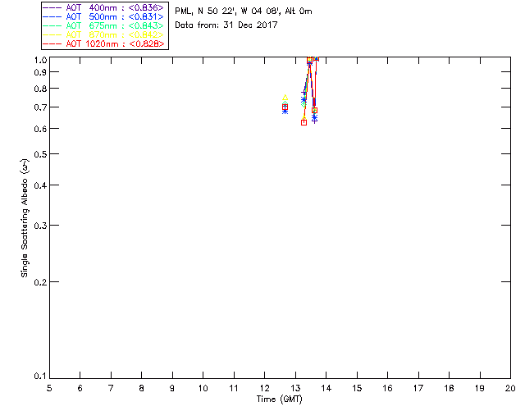Image resolution: width=525 pixels, height=420 pixels.
Task: Click the 0.8 y-axis tick label
Action: tap(40, 89)
